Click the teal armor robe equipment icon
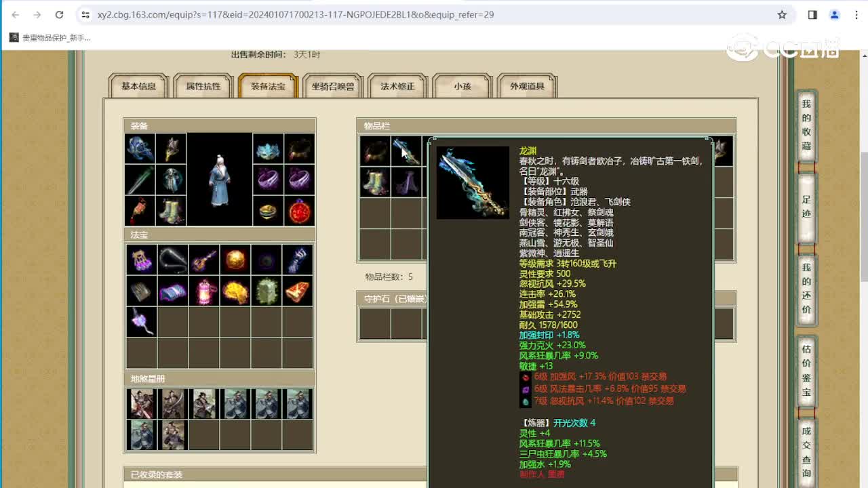868x488 pixels. coord(171,180)
